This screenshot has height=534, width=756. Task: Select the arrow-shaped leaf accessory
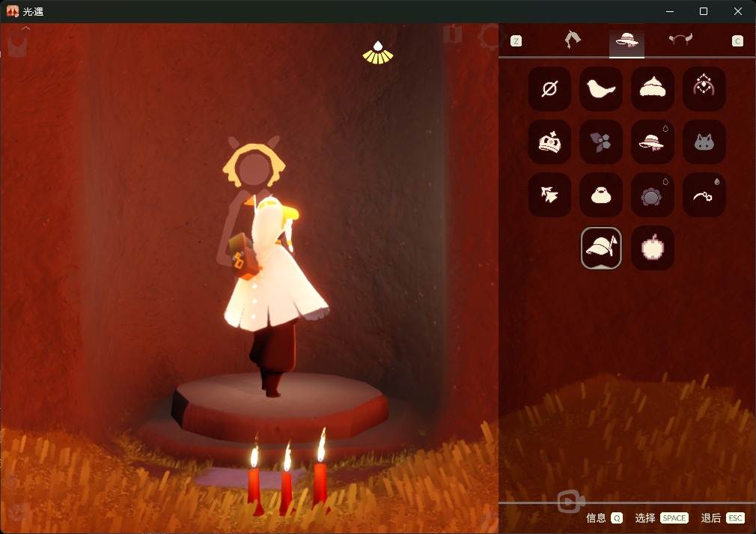(x=549, y=195)
